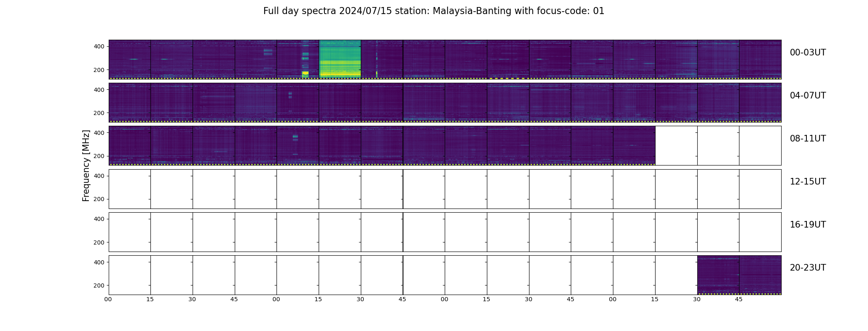Click the '400' tick in the 00-03UT row
The height and width of the screenshot is (331, 868).
[x=99, y=47]
